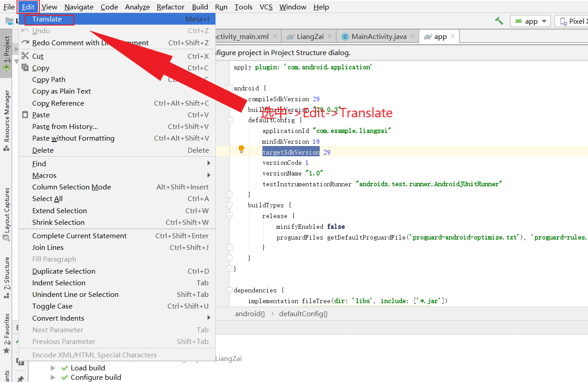This screenshot has width=588, height=382.
Task: Open the 2: Favorites side panel
Action: [6, 333]
